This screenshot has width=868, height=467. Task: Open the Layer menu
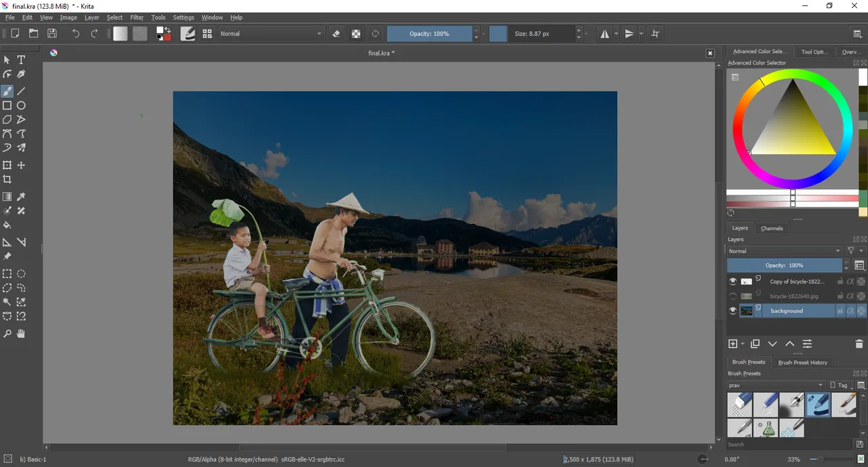(92, 18)
